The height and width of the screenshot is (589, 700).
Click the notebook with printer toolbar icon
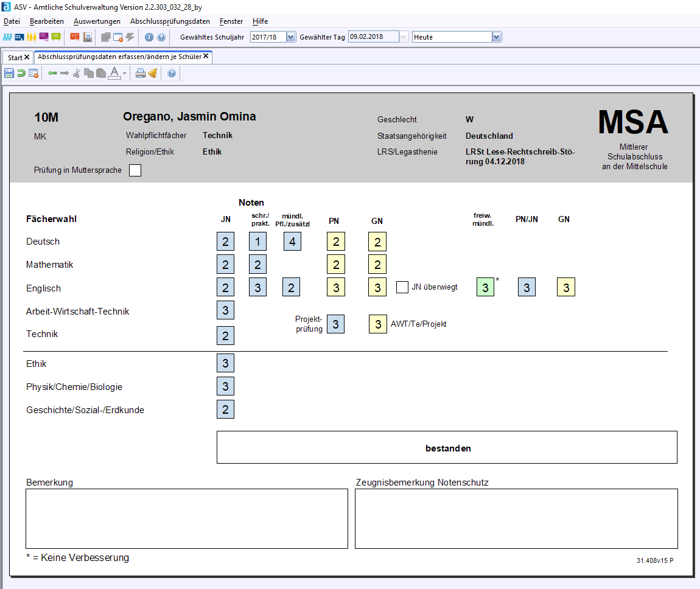pos(88,37)
